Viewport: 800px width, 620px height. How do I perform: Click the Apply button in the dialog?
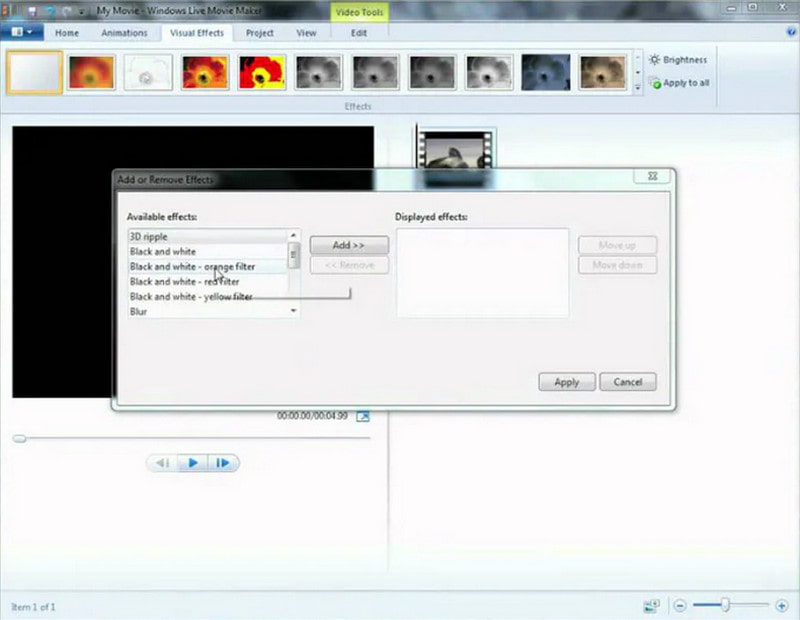click(566, 382)
